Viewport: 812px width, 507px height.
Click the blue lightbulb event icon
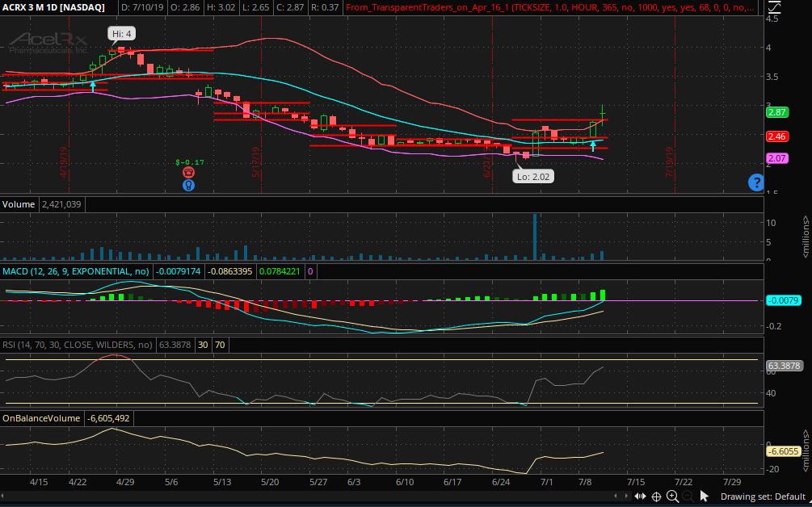pyautogui.click(x=188, y=185)
